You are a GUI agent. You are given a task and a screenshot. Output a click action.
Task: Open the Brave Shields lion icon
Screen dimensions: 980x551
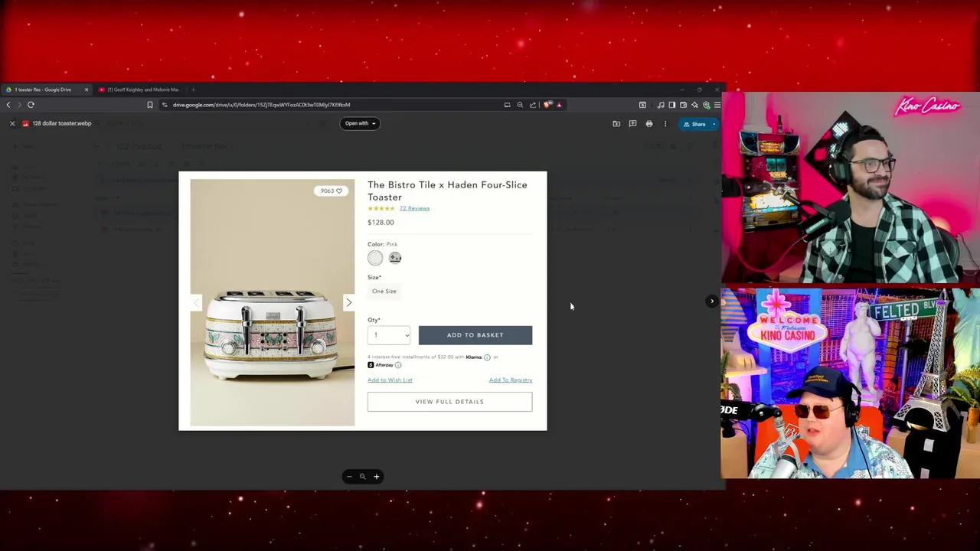tap(547, 105)
